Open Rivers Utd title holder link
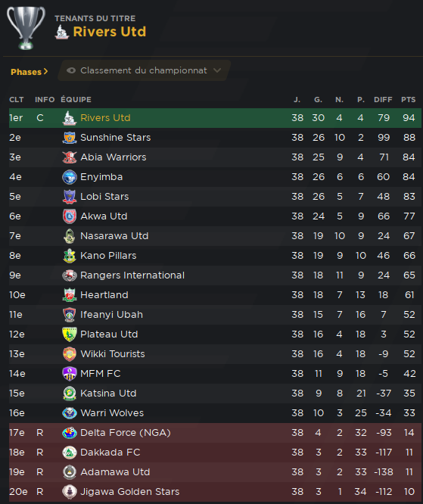The width and height of the screenshot is (423, 504). click(110, 32)
